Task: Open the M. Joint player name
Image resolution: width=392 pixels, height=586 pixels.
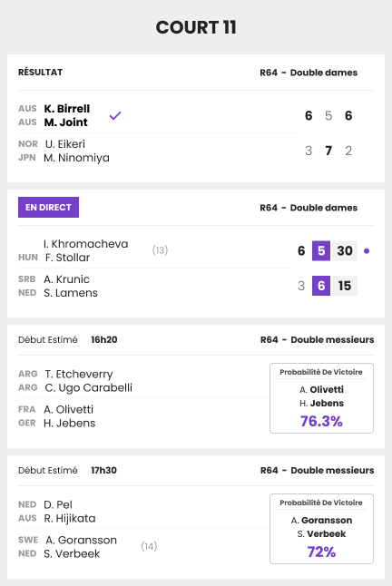Action: tap(65, 122)
